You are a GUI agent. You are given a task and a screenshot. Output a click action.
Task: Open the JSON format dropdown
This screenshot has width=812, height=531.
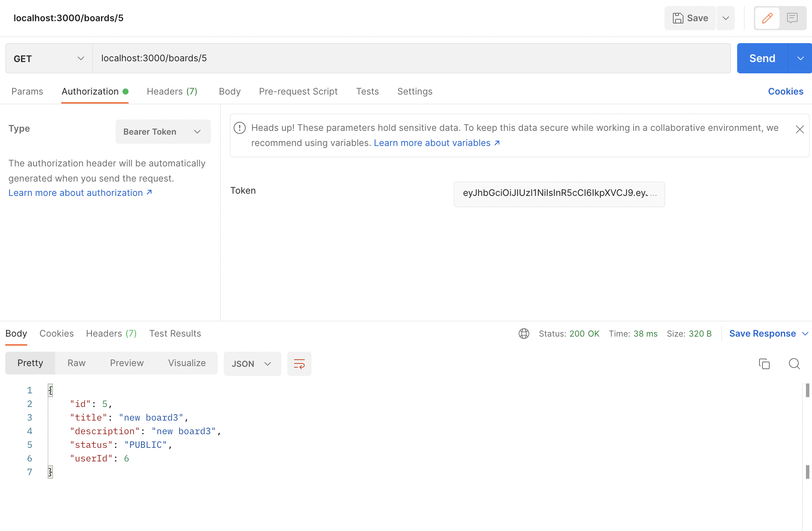tap(252, 364)
